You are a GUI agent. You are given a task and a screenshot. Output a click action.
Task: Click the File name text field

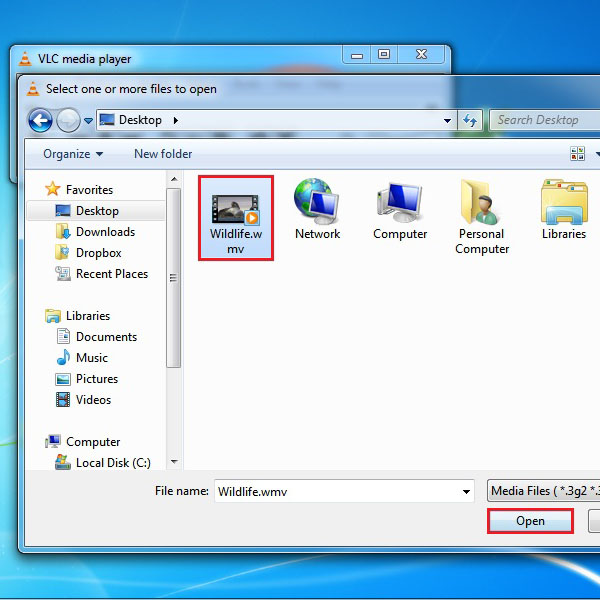tap(344, 491)
